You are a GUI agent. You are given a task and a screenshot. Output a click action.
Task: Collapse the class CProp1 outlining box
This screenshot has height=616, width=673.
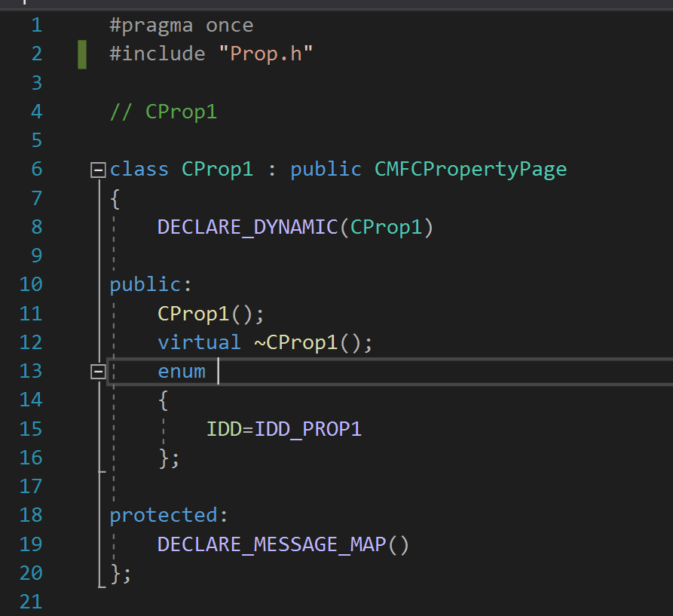tap(98, 170)
